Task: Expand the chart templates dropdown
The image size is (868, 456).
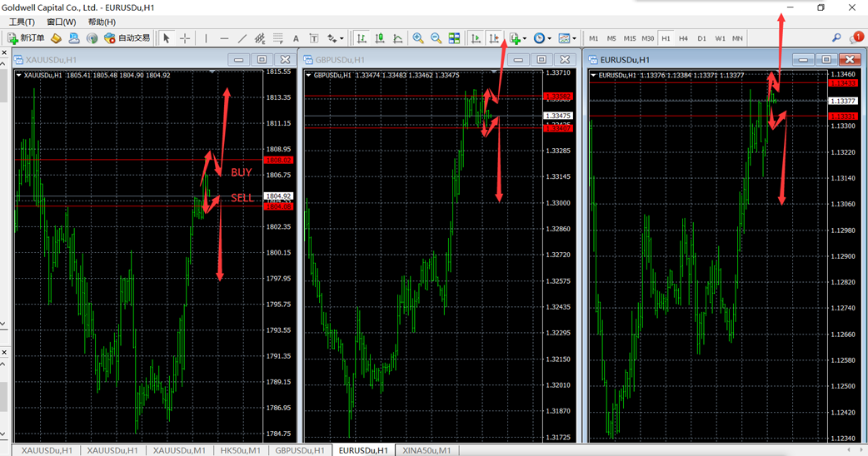Action: pyautogui.click(x=568, y=38)
